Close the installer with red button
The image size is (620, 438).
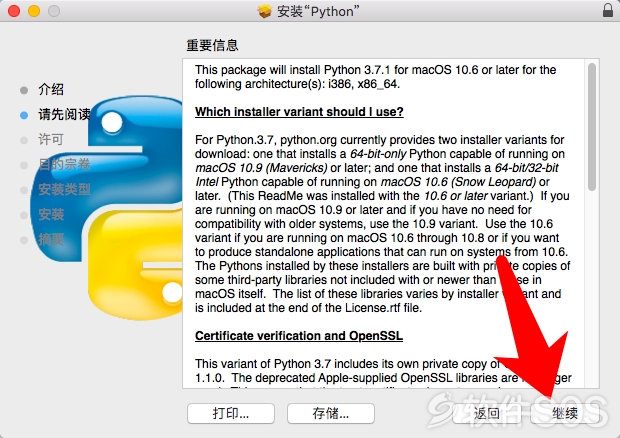point(14,11)
